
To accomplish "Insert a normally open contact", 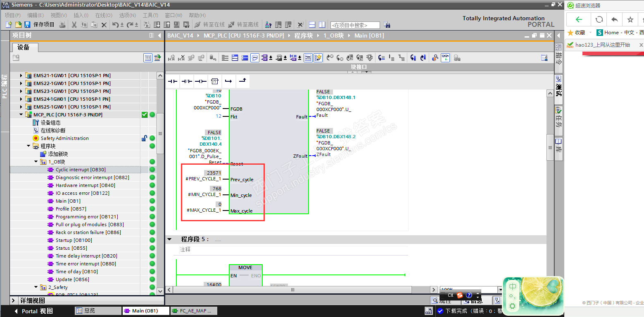I will coord(173,81).
